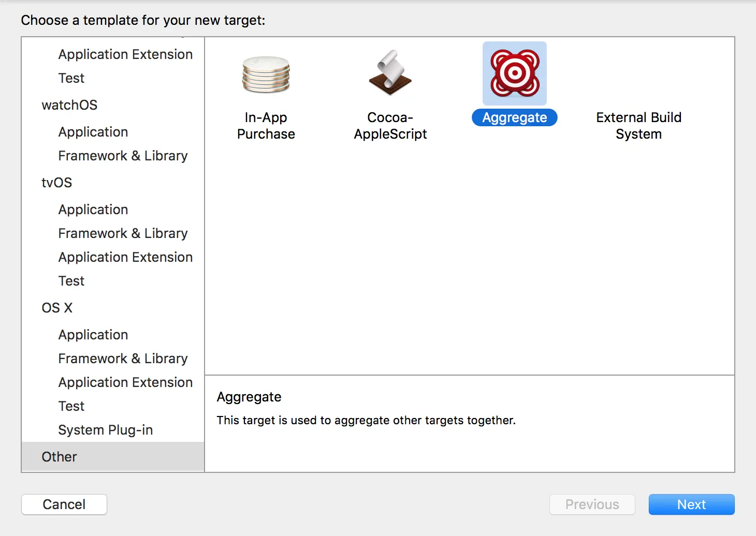The image size is (756, 536).
Task: Click the Cancel button
Action: tap(64, 504)
